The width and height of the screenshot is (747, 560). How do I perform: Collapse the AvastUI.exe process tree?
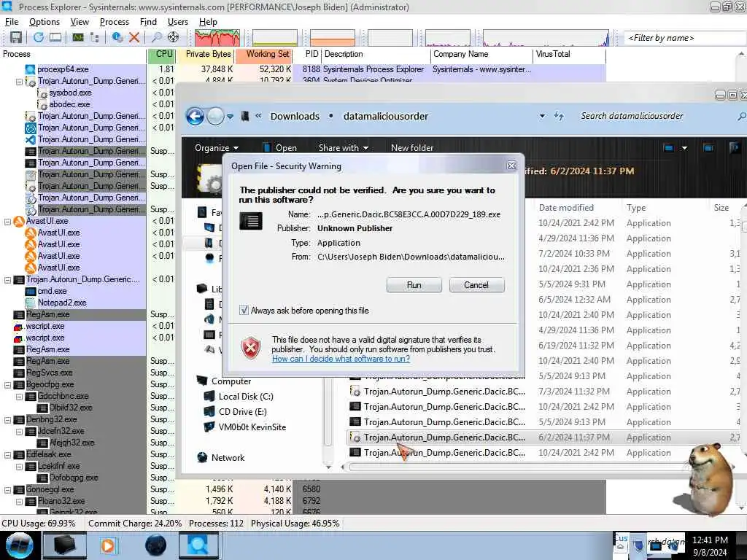[7, 222]
